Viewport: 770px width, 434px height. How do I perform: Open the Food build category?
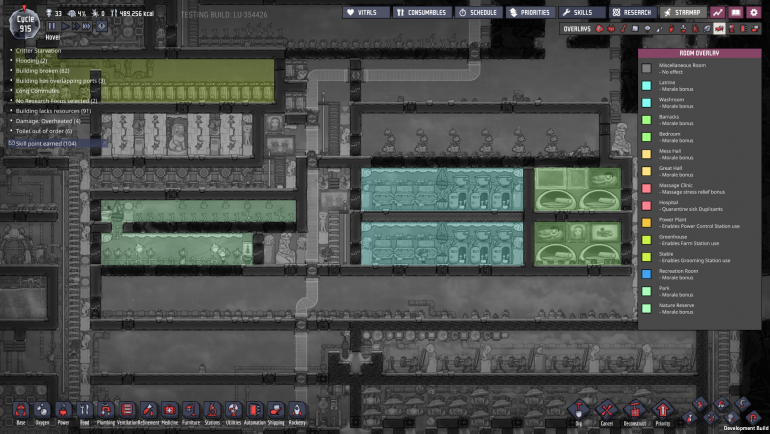pos(84,410)
